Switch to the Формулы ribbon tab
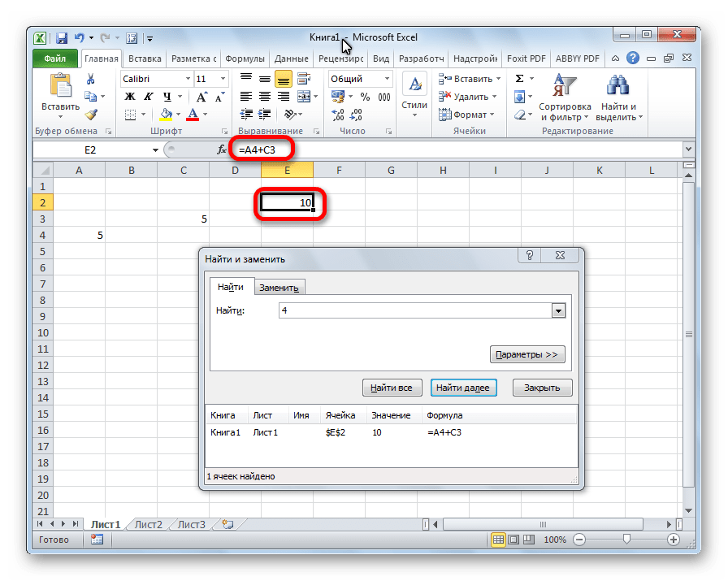 pyautogui.click(x=245, y=59)
